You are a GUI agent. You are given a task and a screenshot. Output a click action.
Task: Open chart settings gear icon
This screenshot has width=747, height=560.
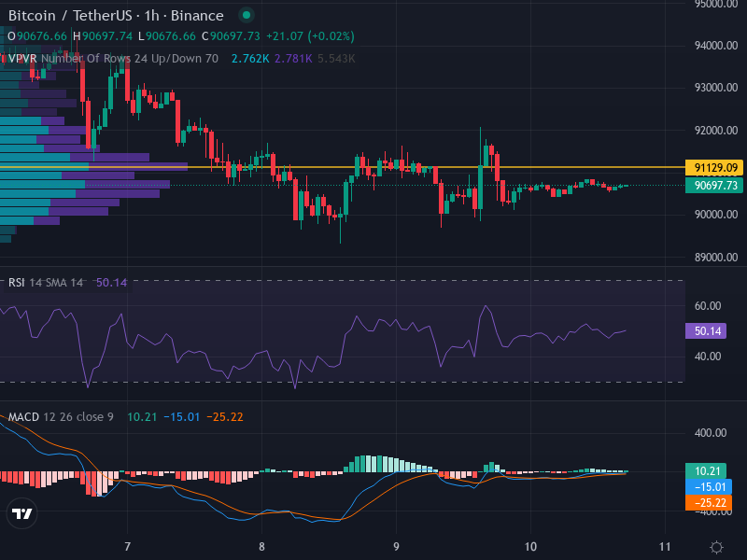[716, 547]
